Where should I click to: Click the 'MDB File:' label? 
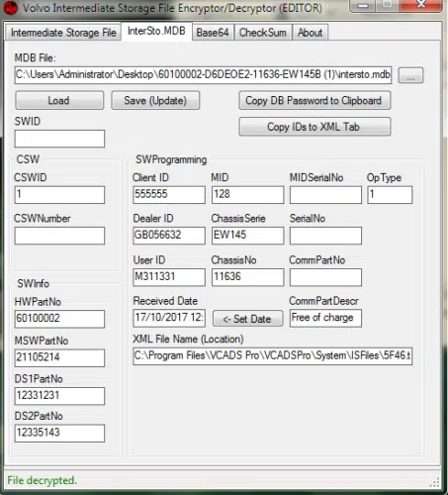36,58
